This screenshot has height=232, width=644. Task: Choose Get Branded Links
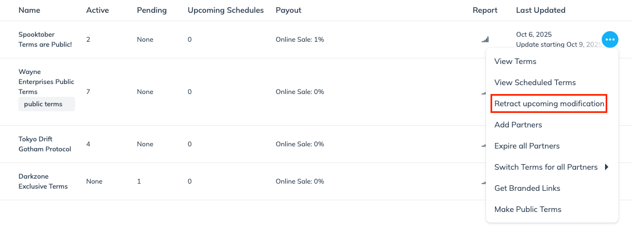527,188
